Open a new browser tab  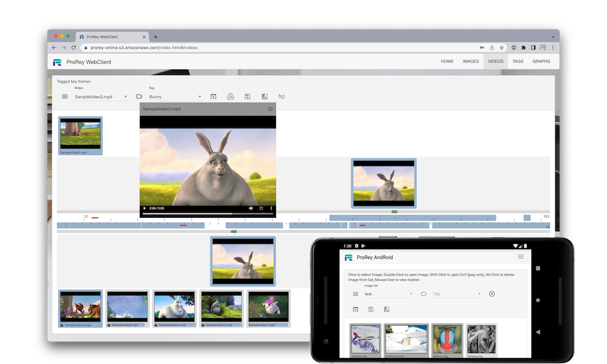tap(155, 37)
